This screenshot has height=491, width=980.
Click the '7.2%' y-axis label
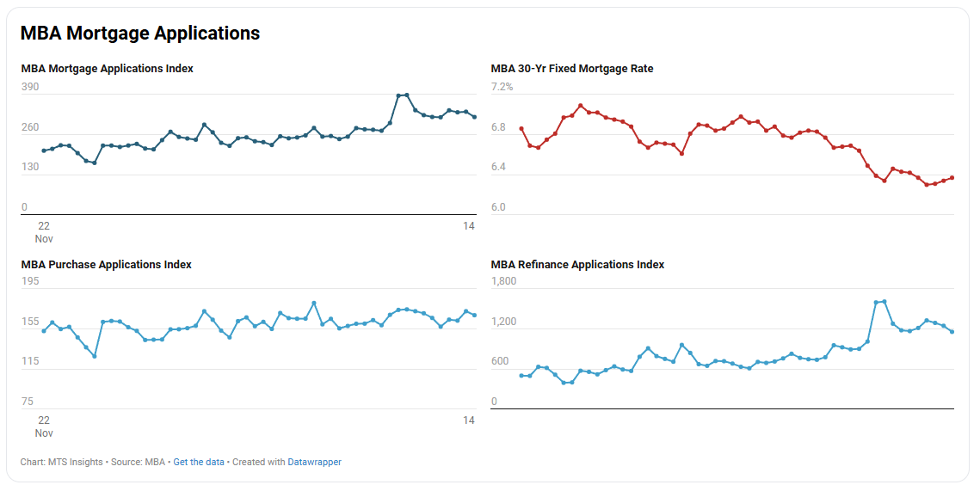[502, 87]
